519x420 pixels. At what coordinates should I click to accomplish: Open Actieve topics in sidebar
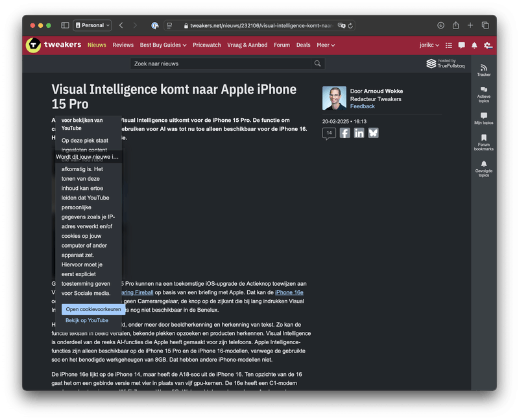[x=483, y=93]
